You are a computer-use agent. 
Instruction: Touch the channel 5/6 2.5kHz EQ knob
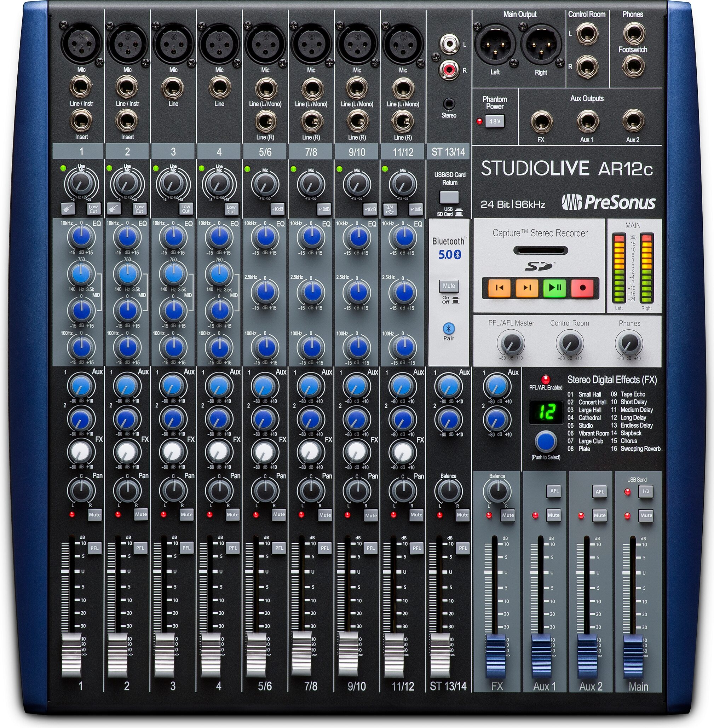(x=265, y=293)
